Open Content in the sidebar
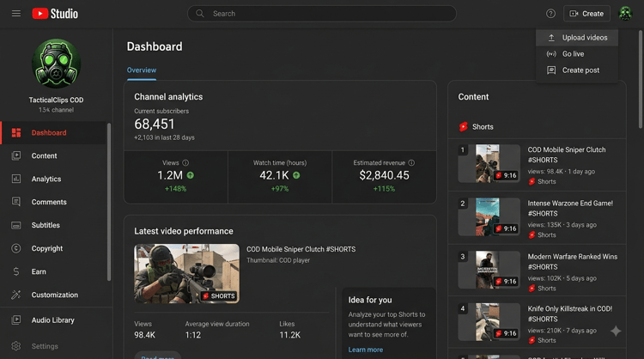 tap(54, 155)
